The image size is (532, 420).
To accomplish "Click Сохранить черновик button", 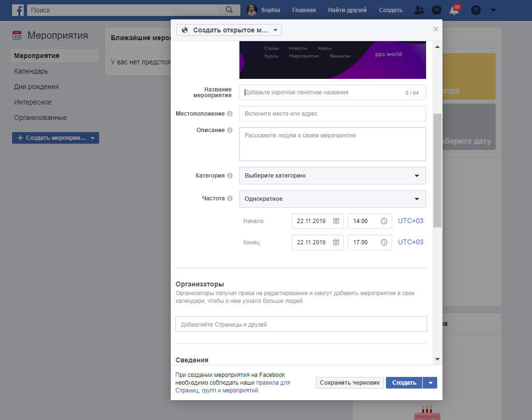I will pos(350,383).
